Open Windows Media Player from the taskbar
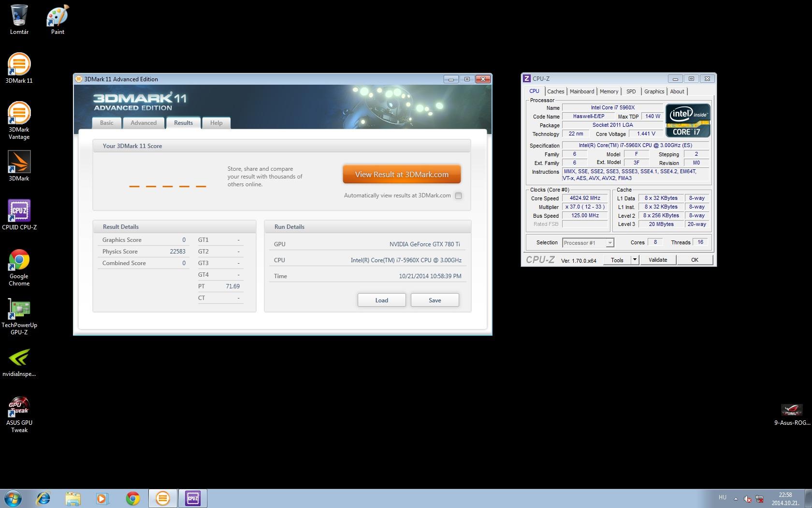812x508 pixels. pyautogui.click(x=102, y=498)
